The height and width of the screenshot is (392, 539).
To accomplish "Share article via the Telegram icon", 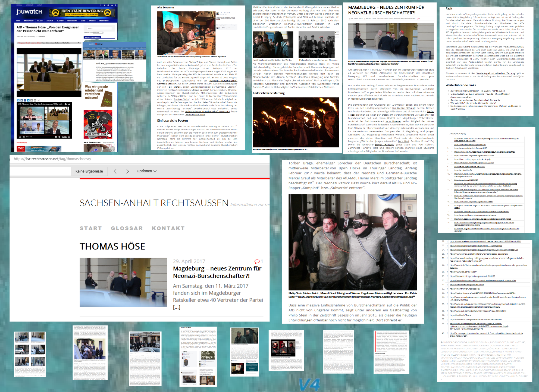I will pos(28,100).
